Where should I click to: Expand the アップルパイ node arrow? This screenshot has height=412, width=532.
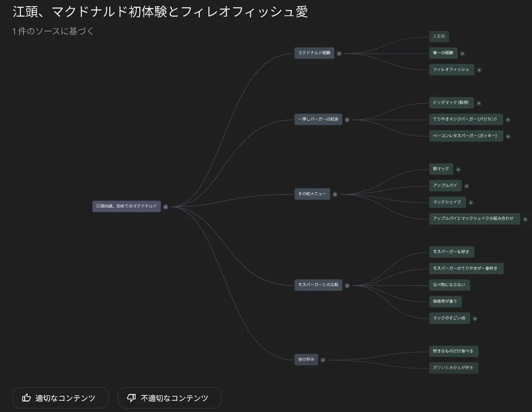467,186
